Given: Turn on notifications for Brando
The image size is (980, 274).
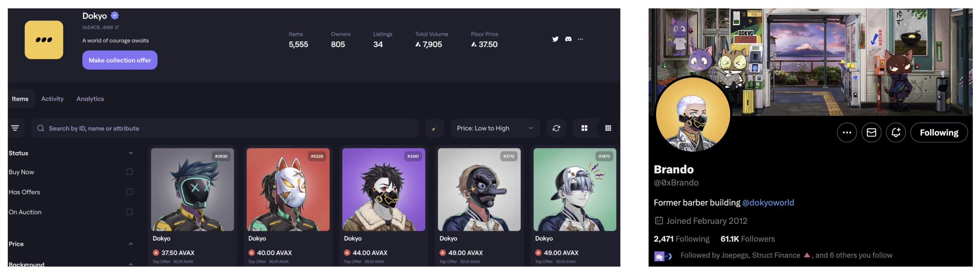Looking at the screenshot, I should pyautogui.click(x=896, y=132).
